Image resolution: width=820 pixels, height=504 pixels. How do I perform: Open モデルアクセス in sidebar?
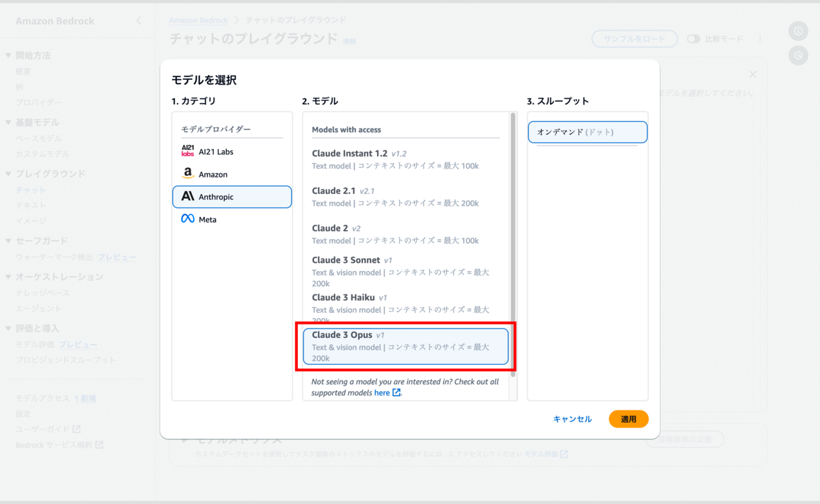pos(42,398)
